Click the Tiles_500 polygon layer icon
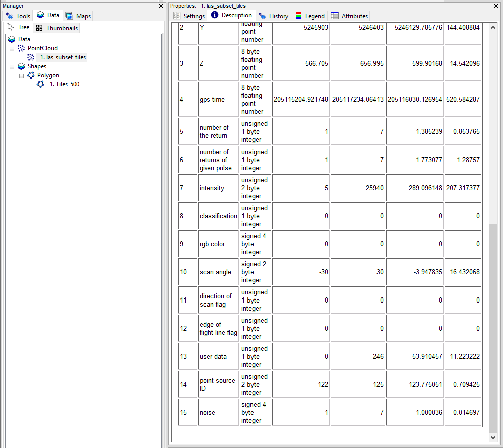503x448 pixels. click(41, 84)
